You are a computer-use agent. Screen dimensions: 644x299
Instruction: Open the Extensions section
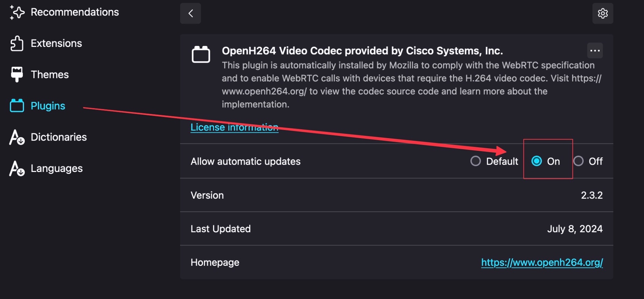click(56, 44)
